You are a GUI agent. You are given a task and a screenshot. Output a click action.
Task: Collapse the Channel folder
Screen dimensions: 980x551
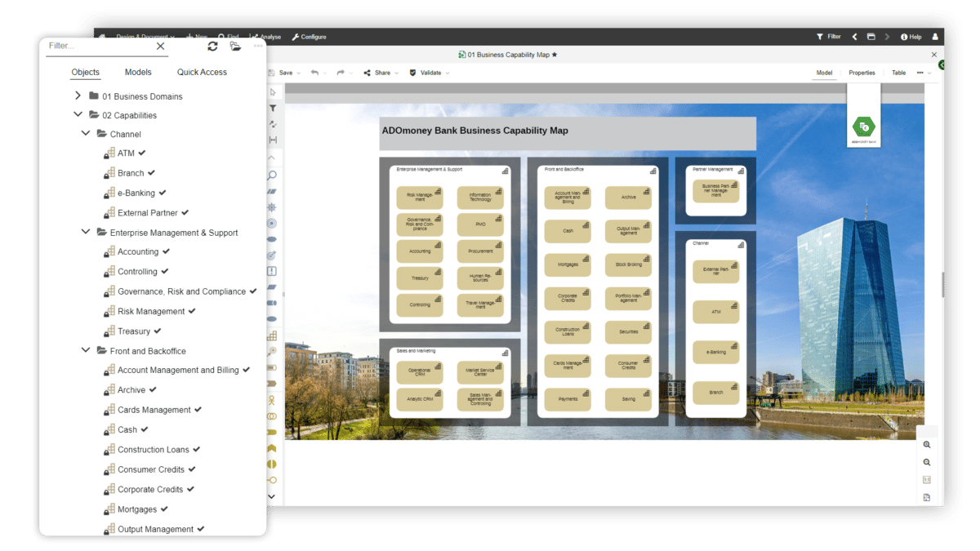pos(86,133)
